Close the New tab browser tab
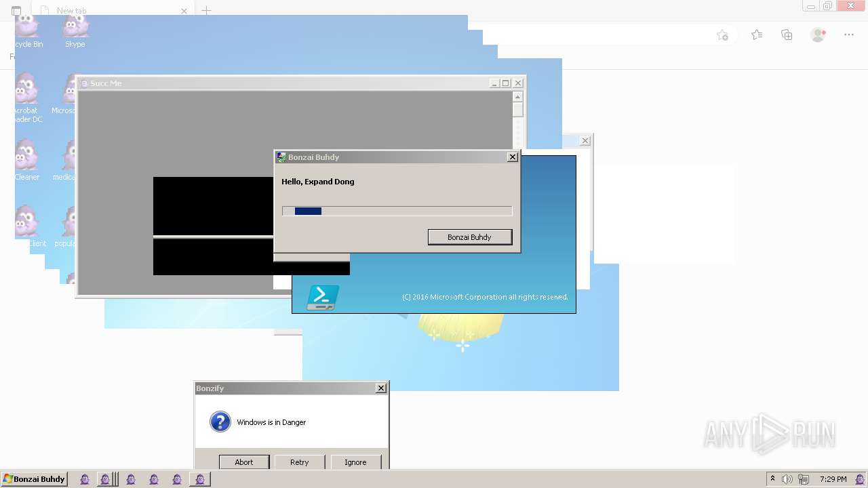Viewport: 868px width, 488px height. 184,11
